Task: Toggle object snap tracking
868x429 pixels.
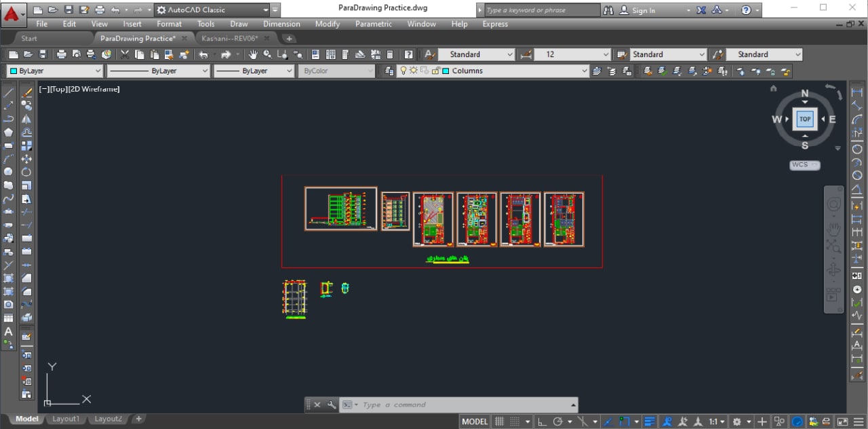Action: 608,422
